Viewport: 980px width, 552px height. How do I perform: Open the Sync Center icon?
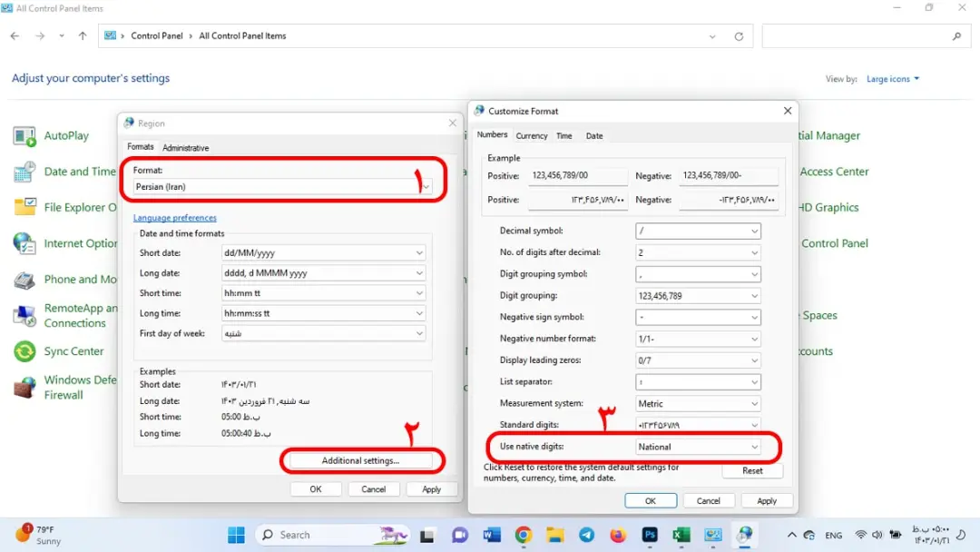pyautogui.click(x=24, y=351)
